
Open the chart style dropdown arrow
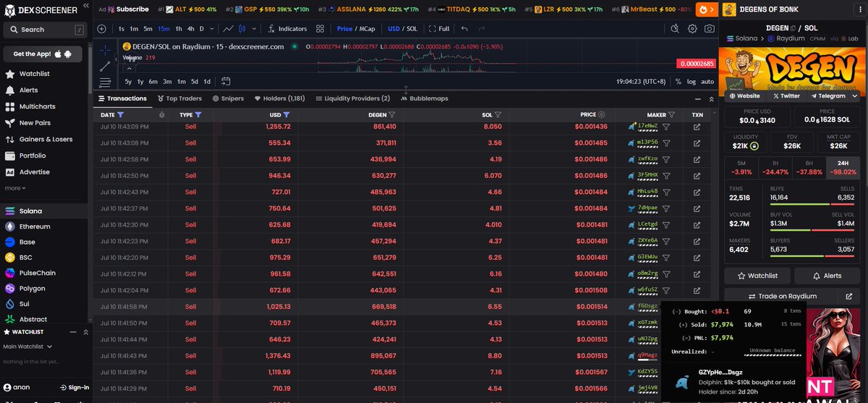click(254, 29)
